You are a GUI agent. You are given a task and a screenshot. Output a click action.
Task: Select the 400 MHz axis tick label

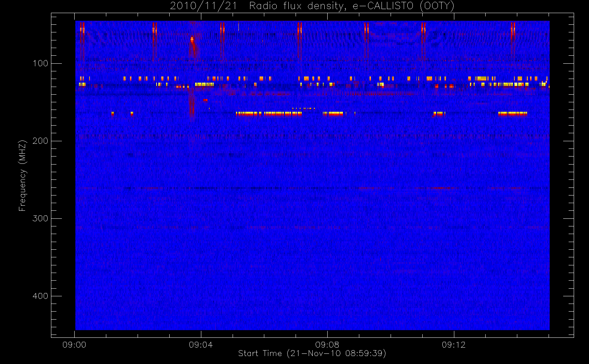40,296
